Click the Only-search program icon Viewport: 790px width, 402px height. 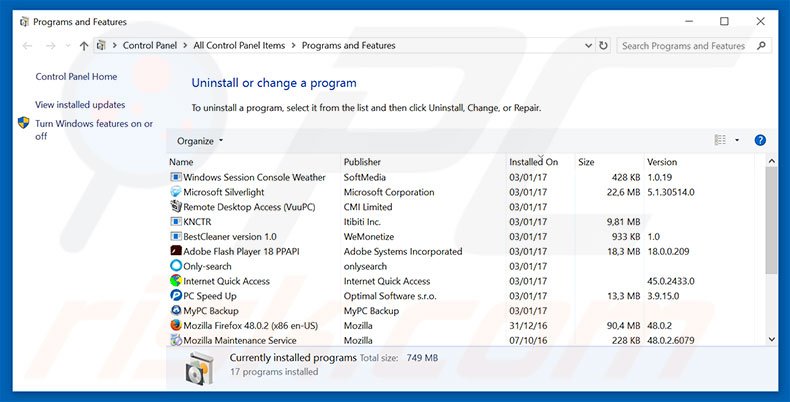pyautogui.click(x=176, y=265)
